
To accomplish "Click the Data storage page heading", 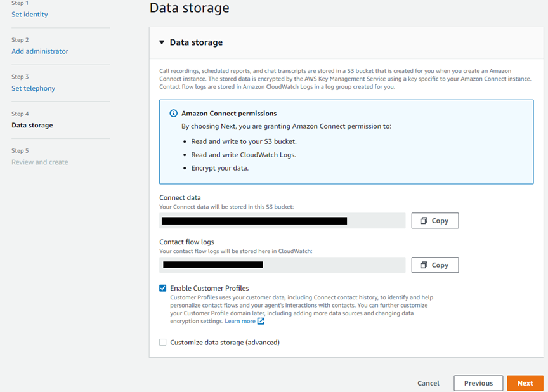I will click(190, 8).
